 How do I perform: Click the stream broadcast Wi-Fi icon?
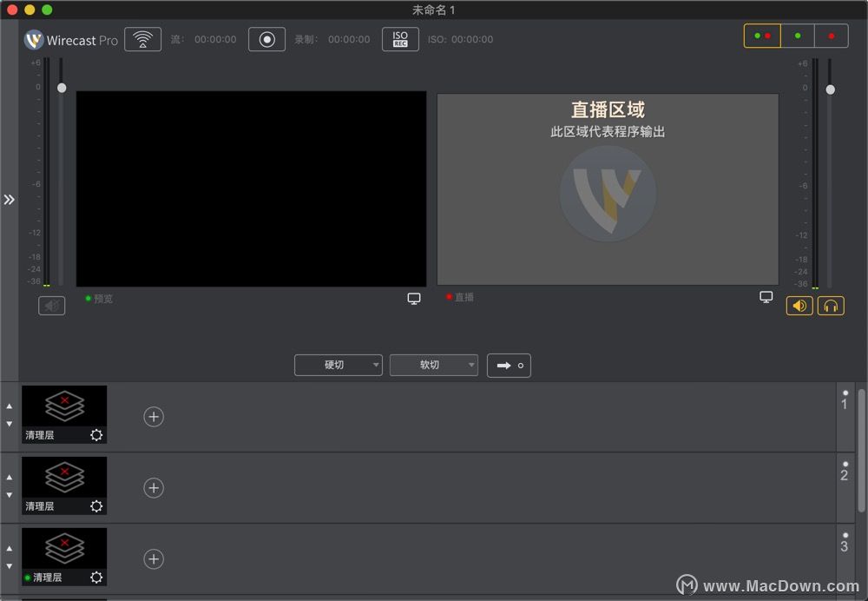(142, 39)
